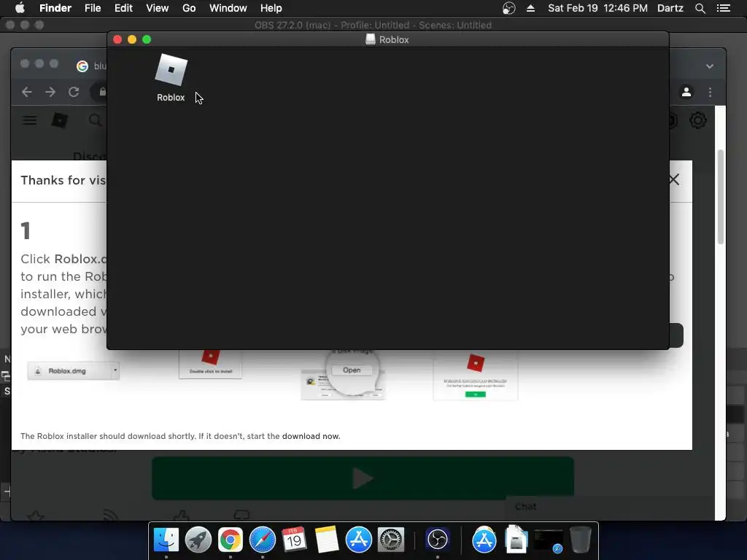
Task: Click the OBS window title bar text
Action: [373, 25]
